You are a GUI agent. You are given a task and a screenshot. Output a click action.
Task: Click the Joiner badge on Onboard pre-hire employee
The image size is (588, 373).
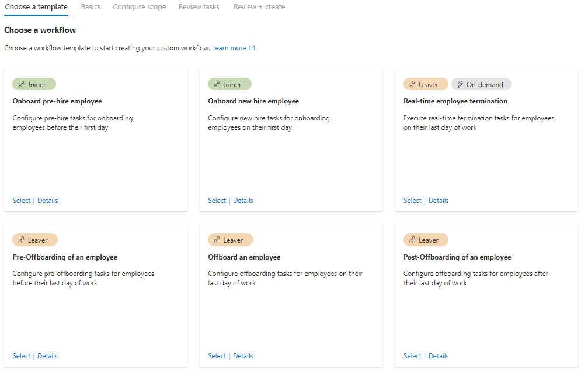click(34, 84)
